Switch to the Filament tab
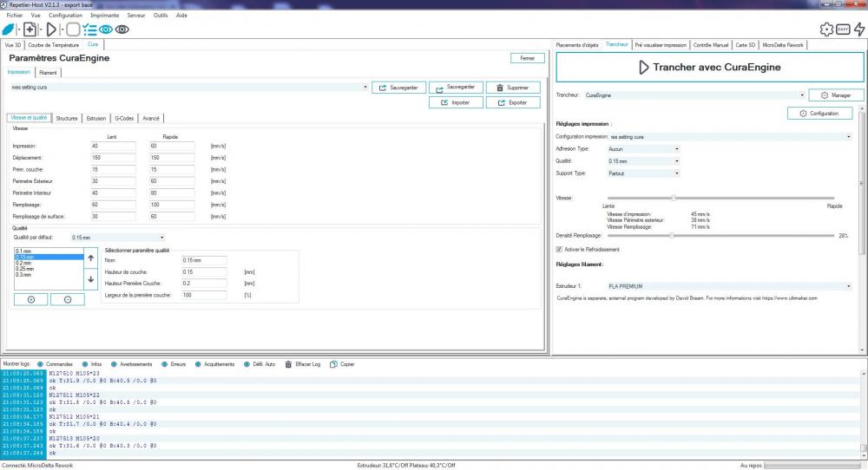Viewport: 868px width, 470px height. (48, 73)
